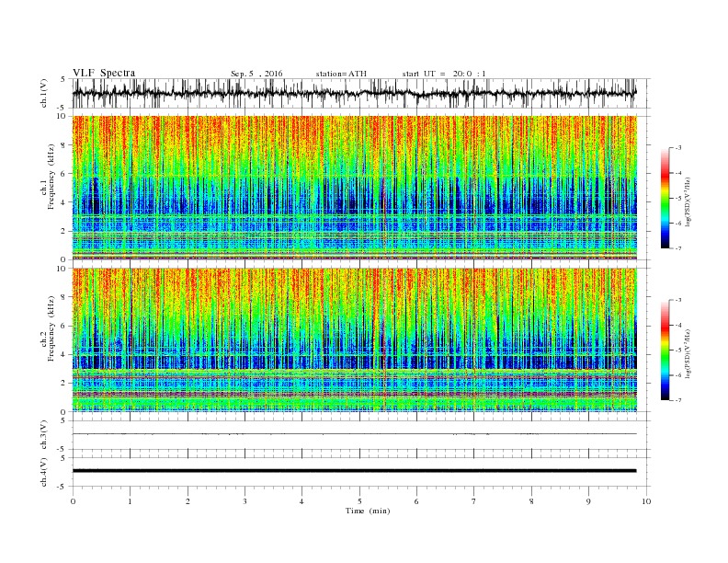The width and height of the screenshot is (728, 563).
Task: Click the ch.1 spectrogram plot
Action: [355, 188]
